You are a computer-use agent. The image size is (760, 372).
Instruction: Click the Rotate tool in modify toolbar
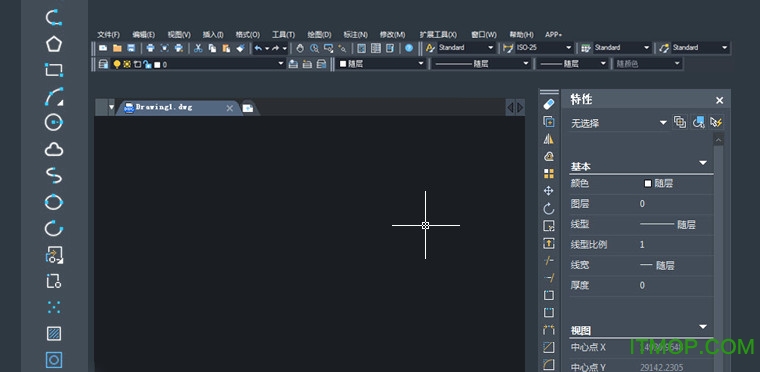pyautogui.click(x=549, y=209)
